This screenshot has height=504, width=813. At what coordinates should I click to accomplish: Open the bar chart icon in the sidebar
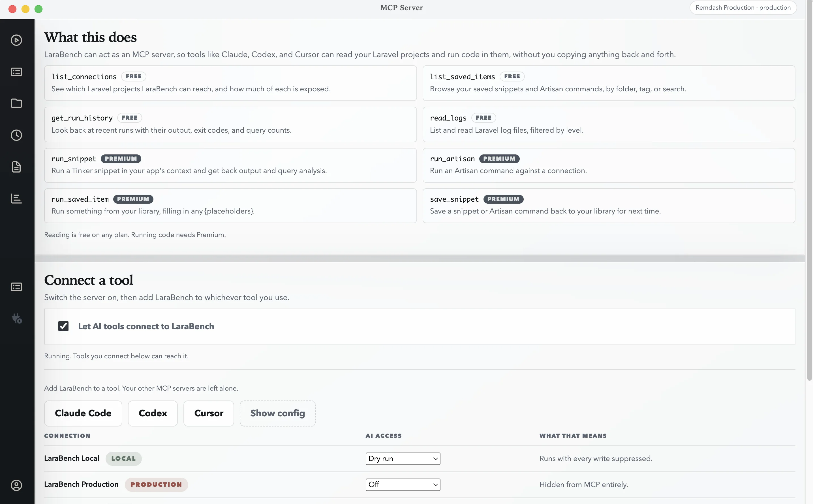tap(16, 199)
